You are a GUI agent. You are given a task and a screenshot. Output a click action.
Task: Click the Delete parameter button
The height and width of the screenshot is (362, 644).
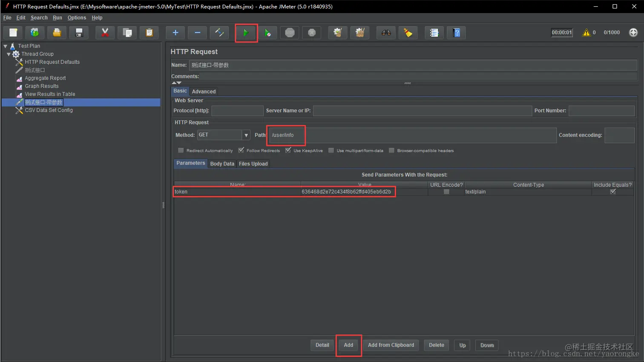437,345
